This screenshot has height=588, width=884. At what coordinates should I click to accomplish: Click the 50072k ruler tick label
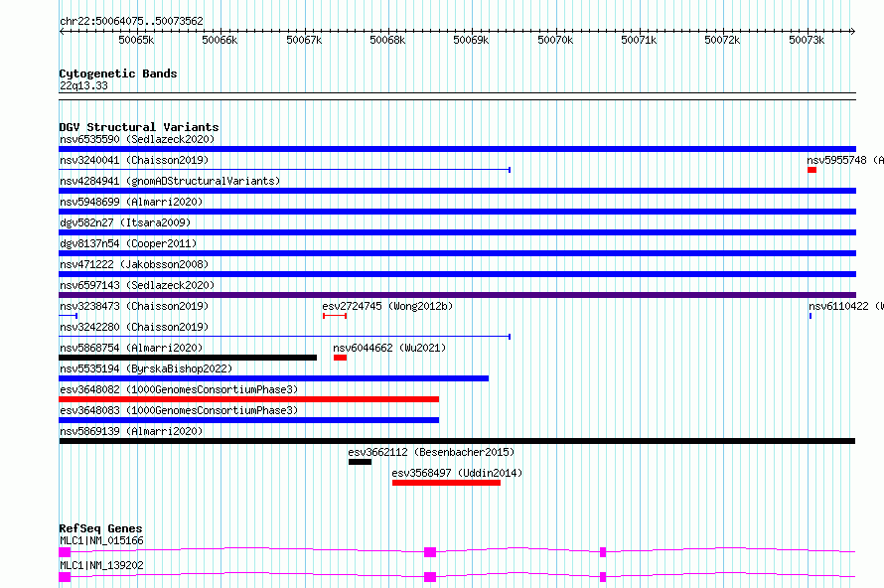point(722,40)
